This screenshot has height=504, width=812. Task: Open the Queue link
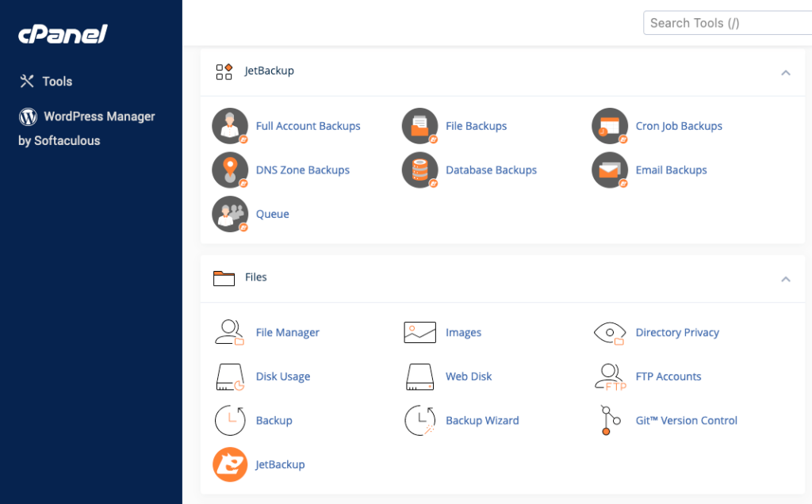273,214
